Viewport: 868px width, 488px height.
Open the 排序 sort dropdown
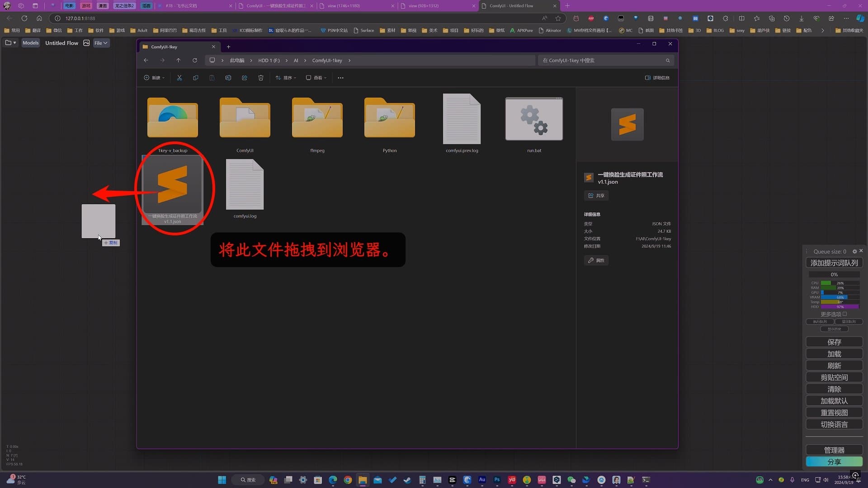point(285,78)
